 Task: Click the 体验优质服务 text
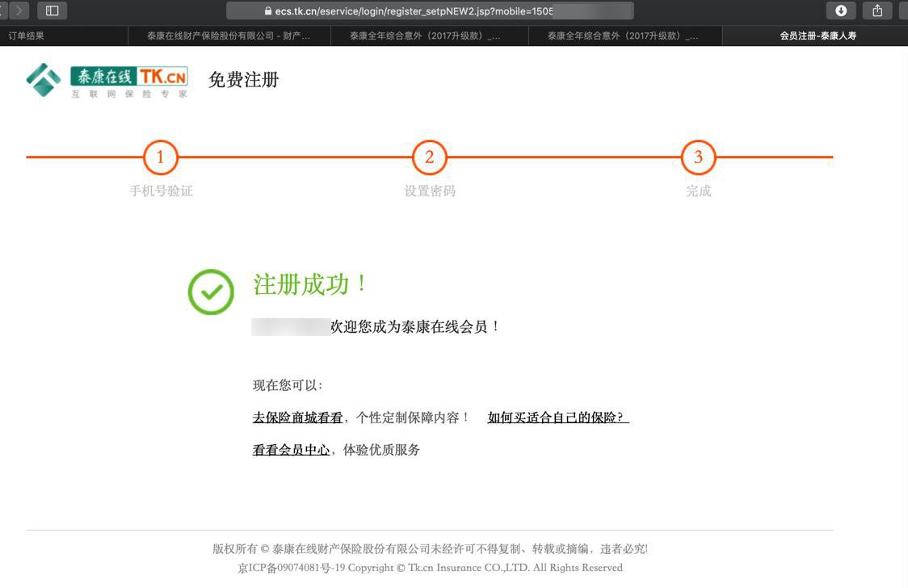point(381,450)
